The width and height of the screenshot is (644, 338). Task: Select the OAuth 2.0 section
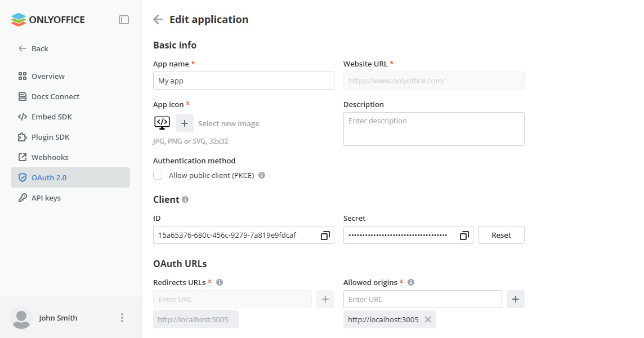70,177
